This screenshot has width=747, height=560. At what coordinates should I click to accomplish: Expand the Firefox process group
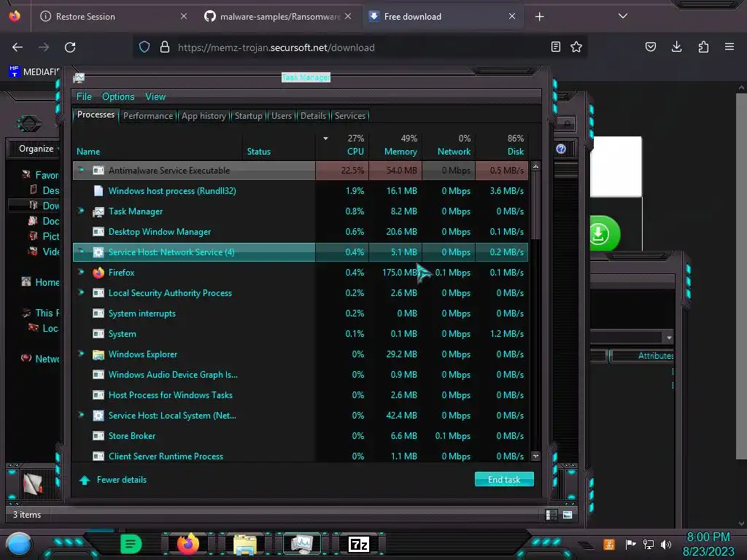pyautogui.click(x=81, y=273)
